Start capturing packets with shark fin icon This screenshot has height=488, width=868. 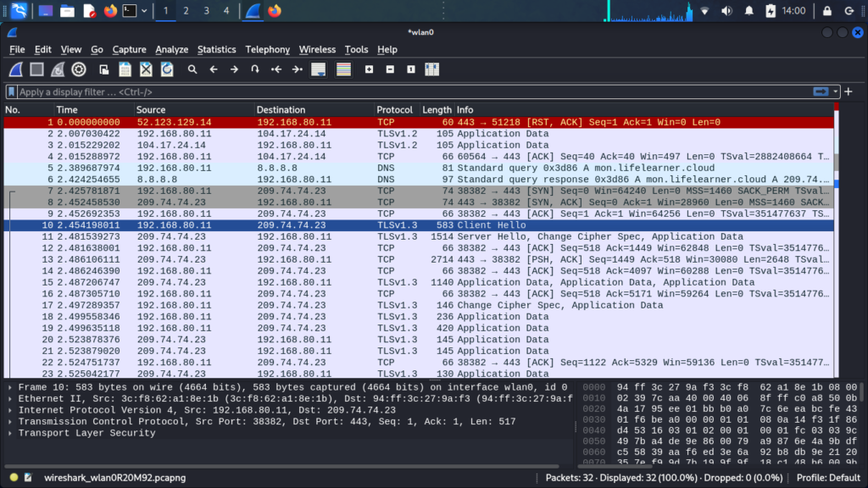pos(16,69)
